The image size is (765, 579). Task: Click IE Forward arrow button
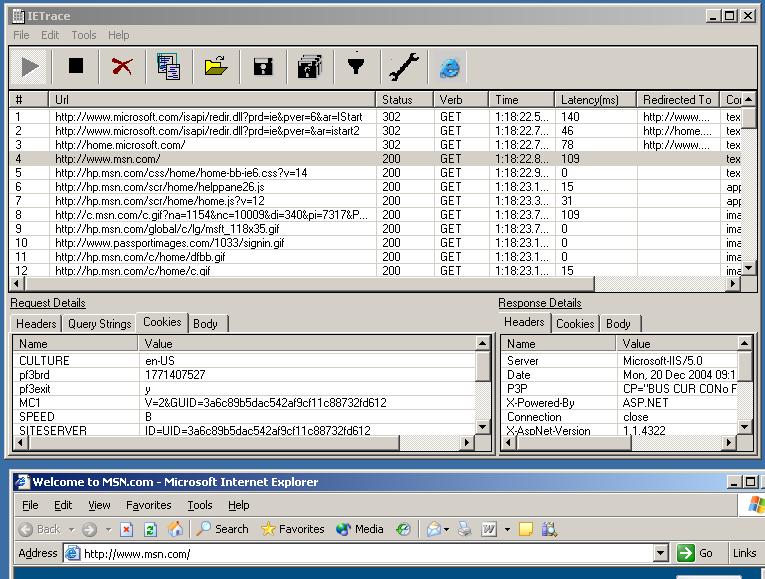click(x=89, y=529)
